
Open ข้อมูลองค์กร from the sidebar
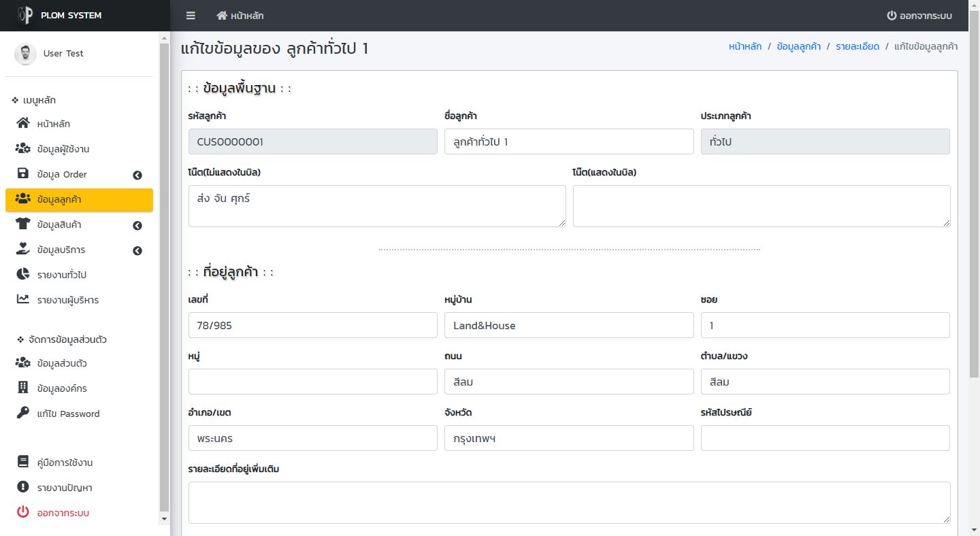pyautogui.click(x=62, y=388)
